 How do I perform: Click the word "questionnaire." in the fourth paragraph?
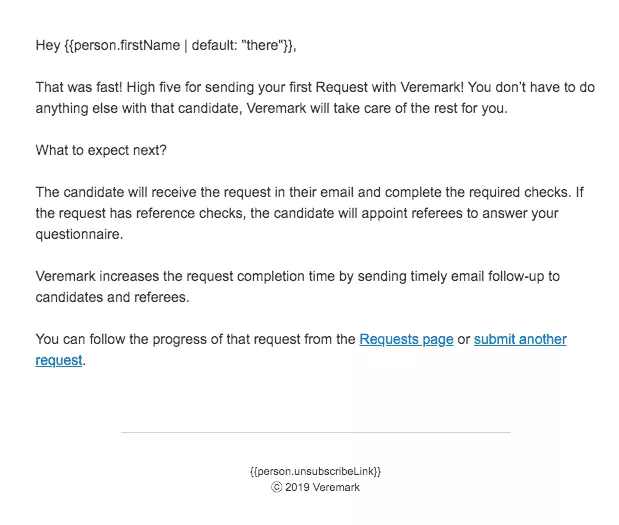click(x=79, y=234)
